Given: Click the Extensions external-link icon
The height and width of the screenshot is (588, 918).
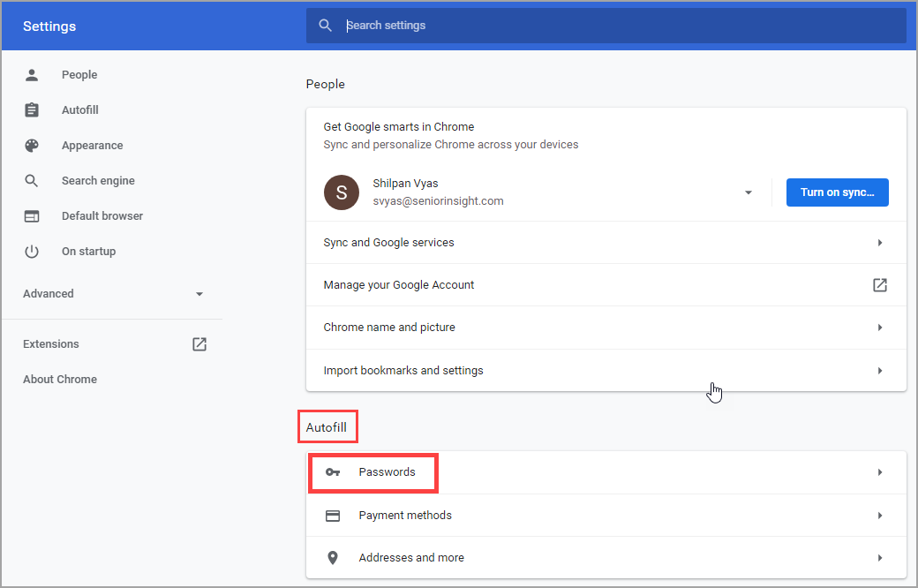Looking at the screenshot, I should coord(199,343).
